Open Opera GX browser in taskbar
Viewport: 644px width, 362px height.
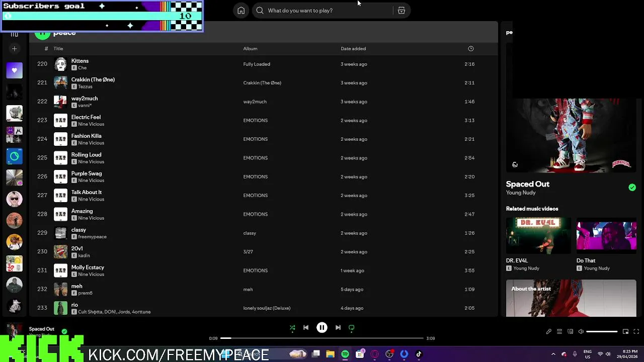374,354
